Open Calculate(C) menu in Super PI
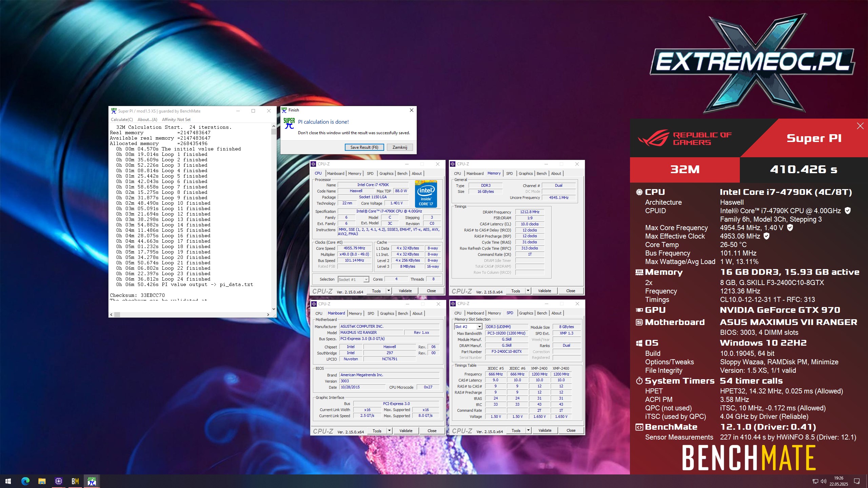Viewport: 868px width, 488px height. (122, 120)
